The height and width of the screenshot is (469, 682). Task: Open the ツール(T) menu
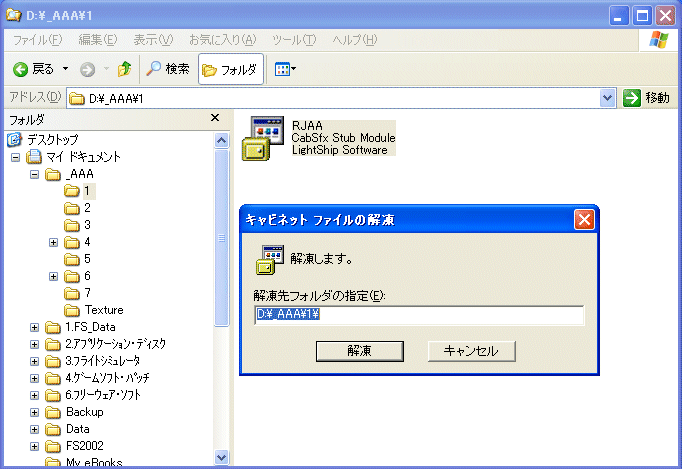(x=294, y=40)
